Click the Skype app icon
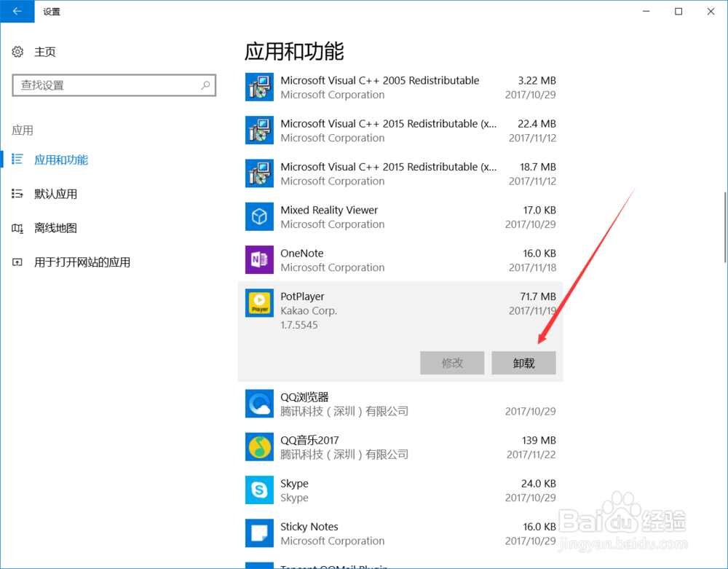The width and height of the screenshot is (728, 569). [259, 490]
